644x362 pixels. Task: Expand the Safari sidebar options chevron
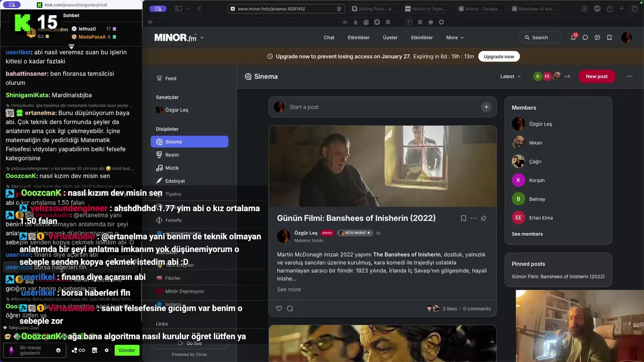(x=189, y=9)
